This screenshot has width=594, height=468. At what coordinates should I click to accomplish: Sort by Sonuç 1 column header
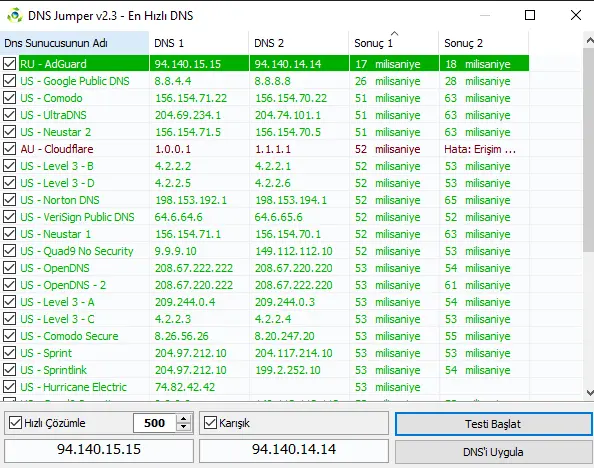394,43
